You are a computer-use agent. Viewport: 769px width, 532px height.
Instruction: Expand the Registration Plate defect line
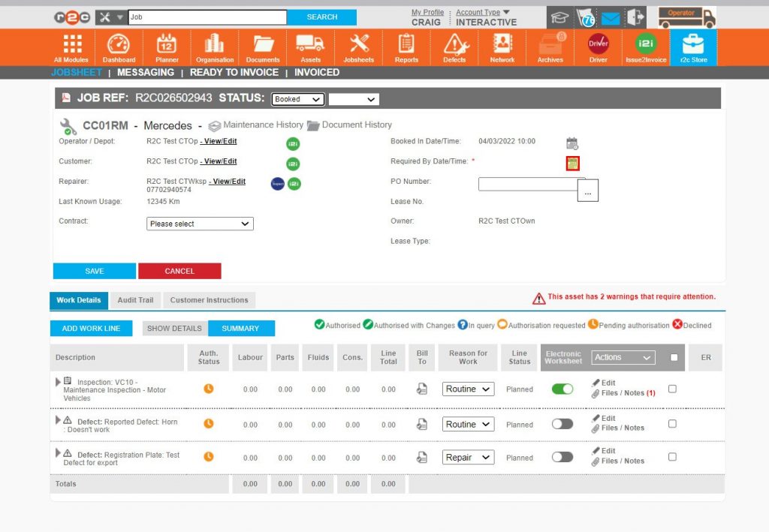coord(58,453)
